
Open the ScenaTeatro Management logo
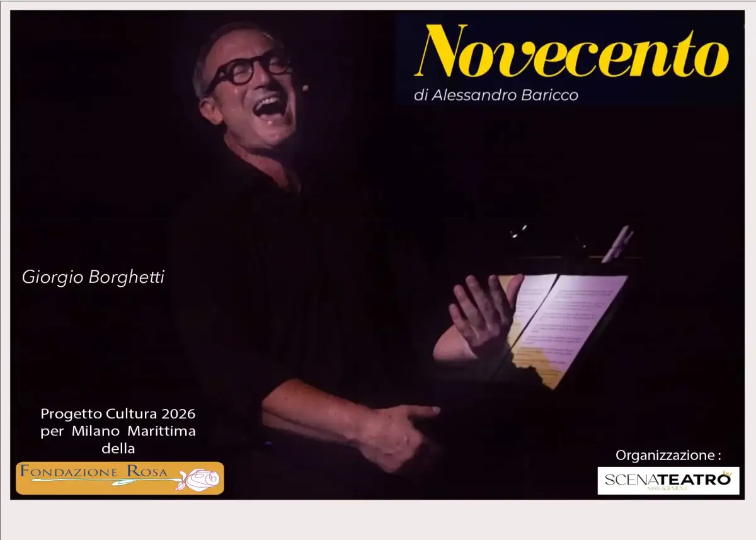pos(668,481)
